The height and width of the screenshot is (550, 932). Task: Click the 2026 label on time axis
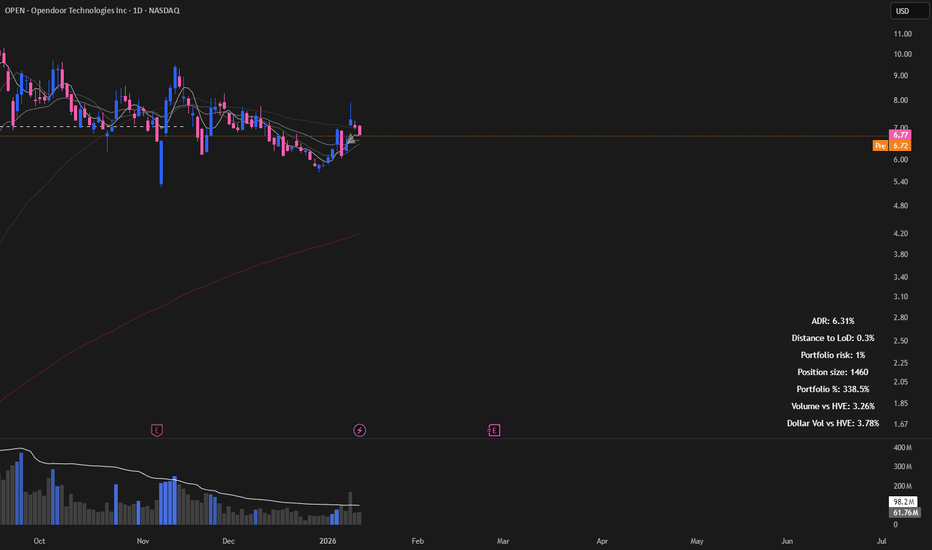[328, 541]
